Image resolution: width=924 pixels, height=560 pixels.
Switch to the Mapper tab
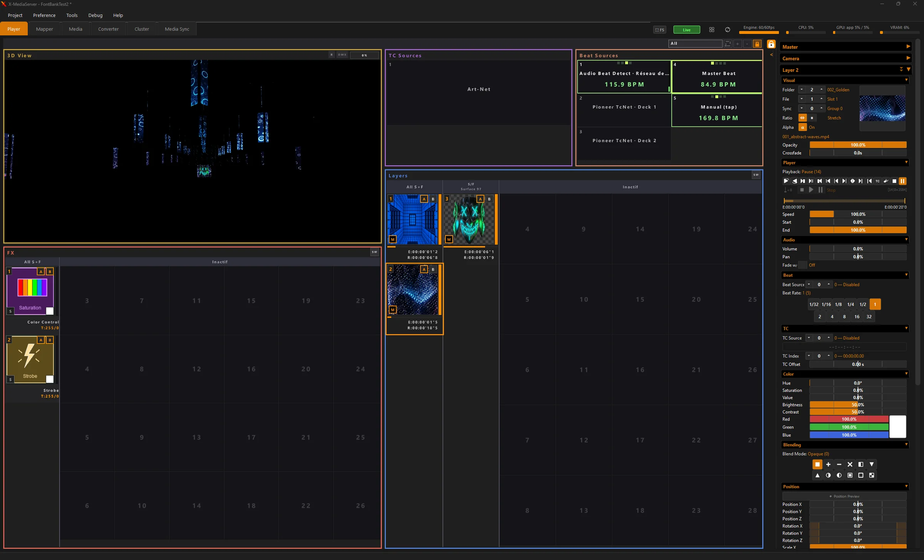coord(44,29)
